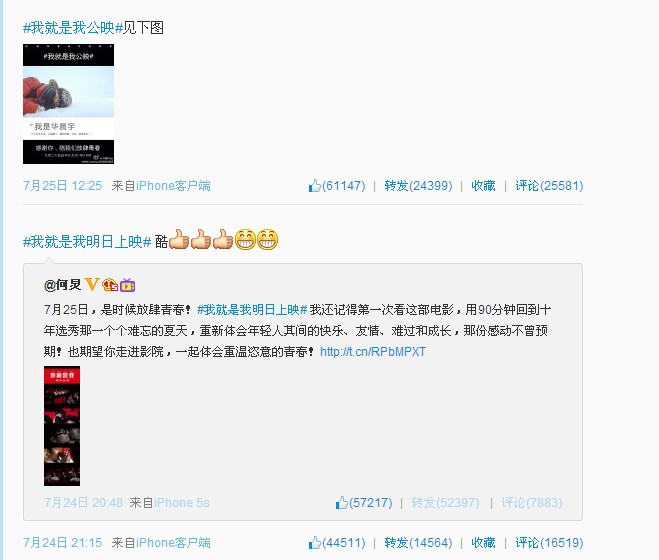Click 转发(14564) on the second post

[x=418, y=542]
